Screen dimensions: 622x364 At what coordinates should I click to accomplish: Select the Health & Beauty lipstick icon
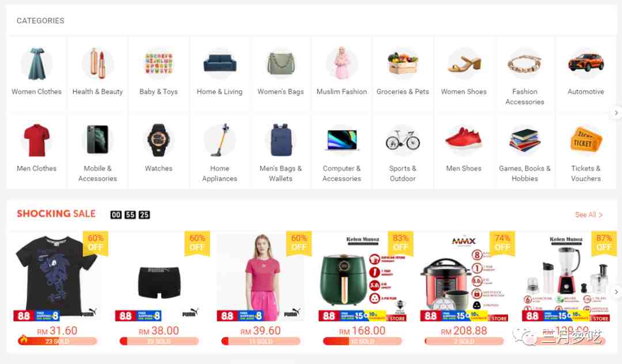pos(97,63)
